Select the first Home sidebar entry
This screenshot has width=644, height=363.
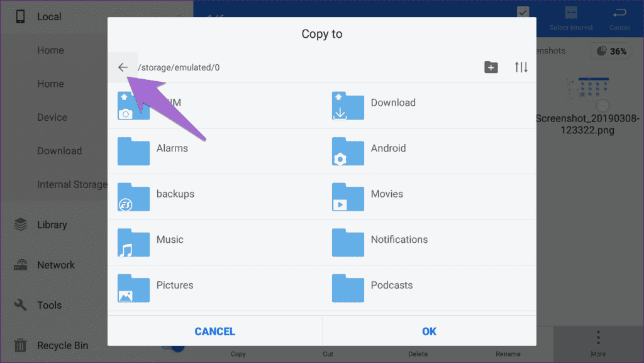pos(50,50)
